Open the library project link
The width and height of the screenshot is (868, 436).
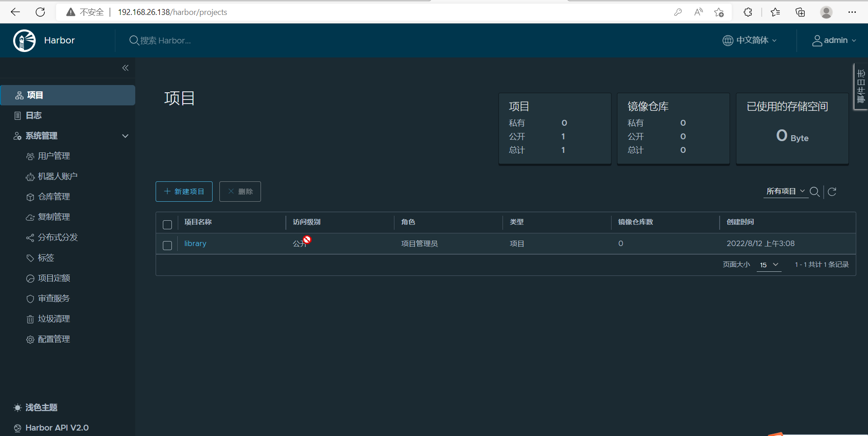click(195, 243)
